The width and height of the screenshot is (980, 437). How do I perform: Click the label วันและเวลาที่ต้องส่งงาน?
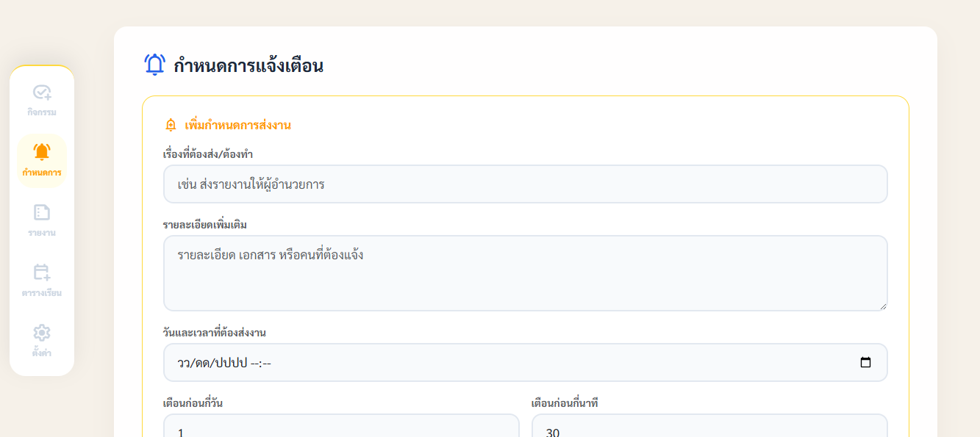click(215, 333)
